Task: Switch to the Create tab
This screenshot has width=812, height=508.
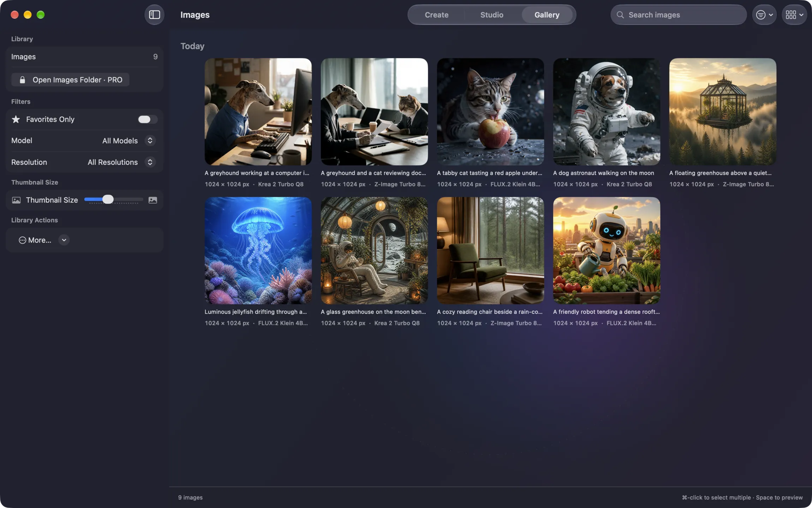Action: click(436, 15)
